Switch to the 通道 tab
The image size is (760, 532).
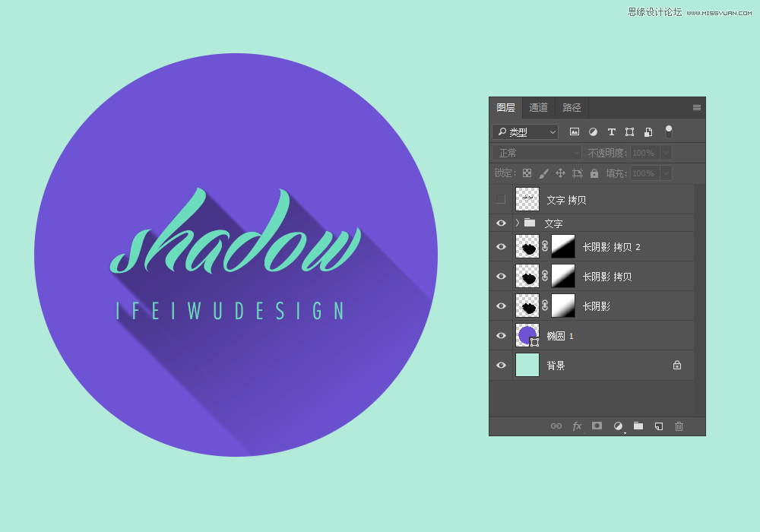[538, 108]
